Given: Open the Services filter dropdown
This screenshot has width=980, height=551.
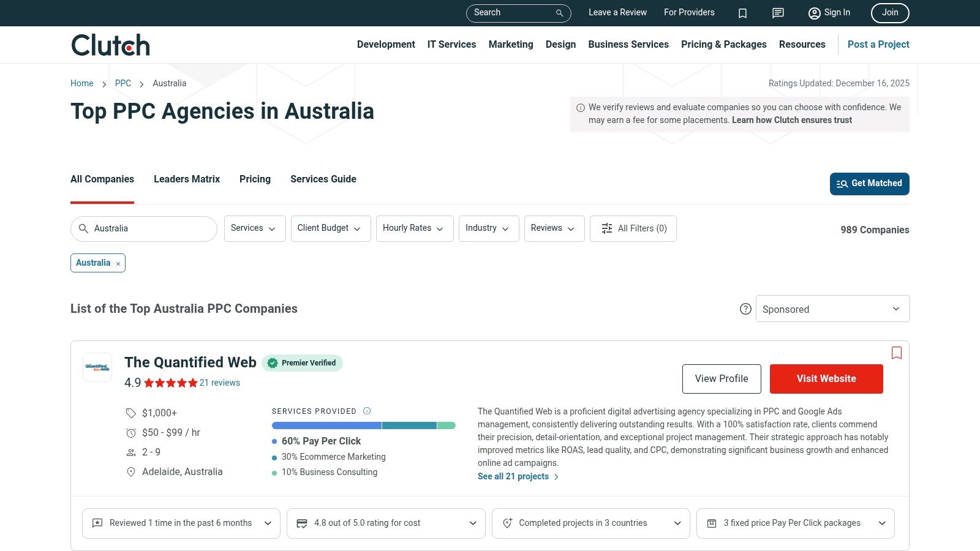Looking at the screenshot, I should tap(254, 228).
